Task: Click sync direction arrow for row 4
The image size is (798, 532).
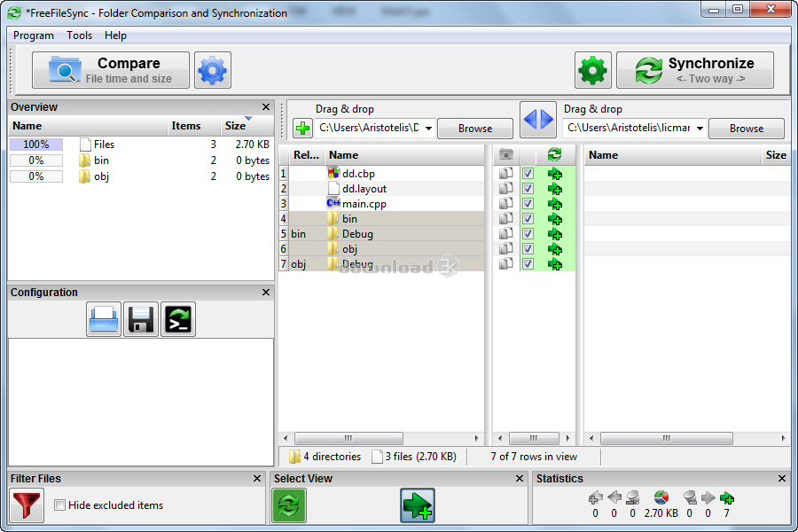Action: click(555, 219)
